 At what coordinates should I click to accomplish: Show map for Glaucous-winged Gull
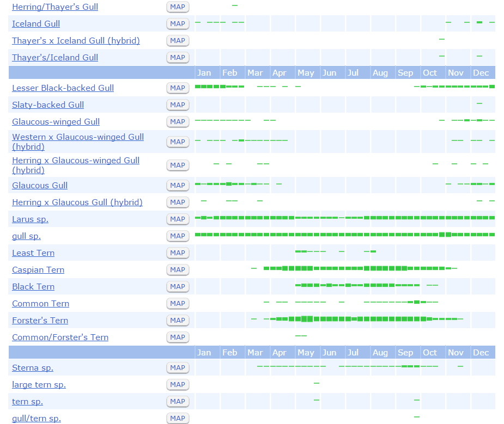click(178, 121)
